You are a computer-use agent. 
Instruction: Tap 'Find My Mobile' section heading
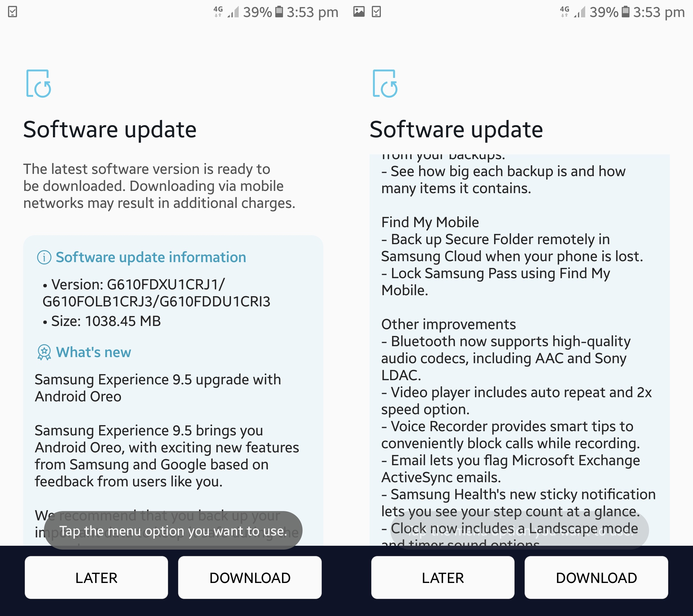tap(430, 222)
